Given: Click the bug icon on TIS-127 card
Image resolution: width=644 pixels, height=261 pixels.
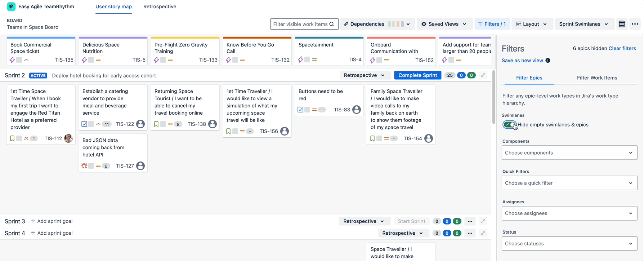Looking at the screenshot, I should tap(84, 166).
